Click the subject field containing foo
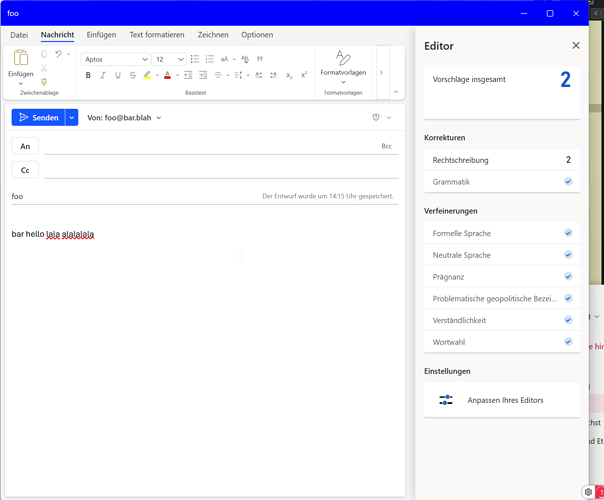Image resolution: width=604 pixels, height=500 pixels. click(x=135, y=196)
